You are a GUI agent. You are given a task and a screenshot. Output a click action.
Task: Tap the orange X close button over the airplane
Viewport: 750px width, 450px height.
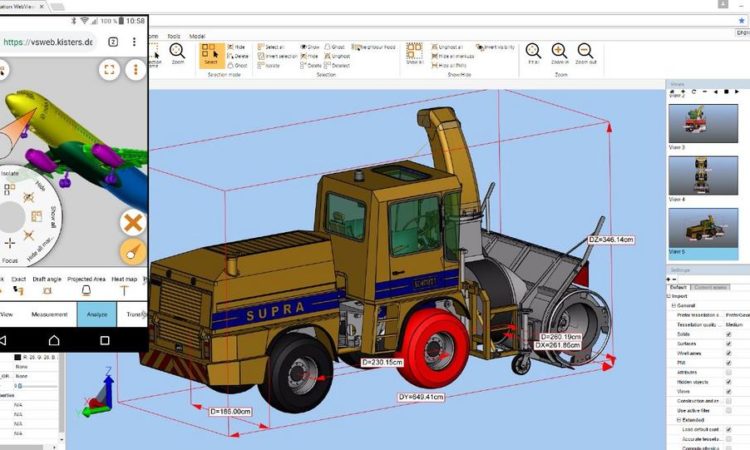(132, 222)
